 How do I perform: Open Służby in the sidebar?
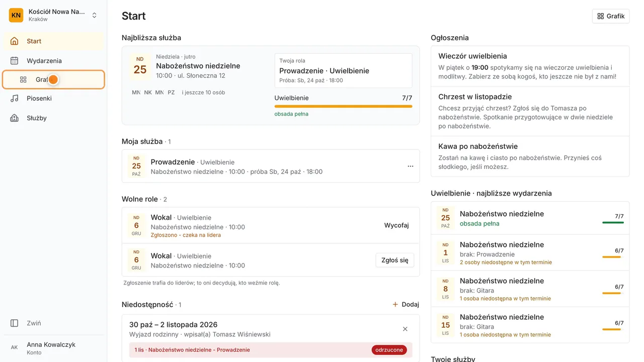pos(54,118)
